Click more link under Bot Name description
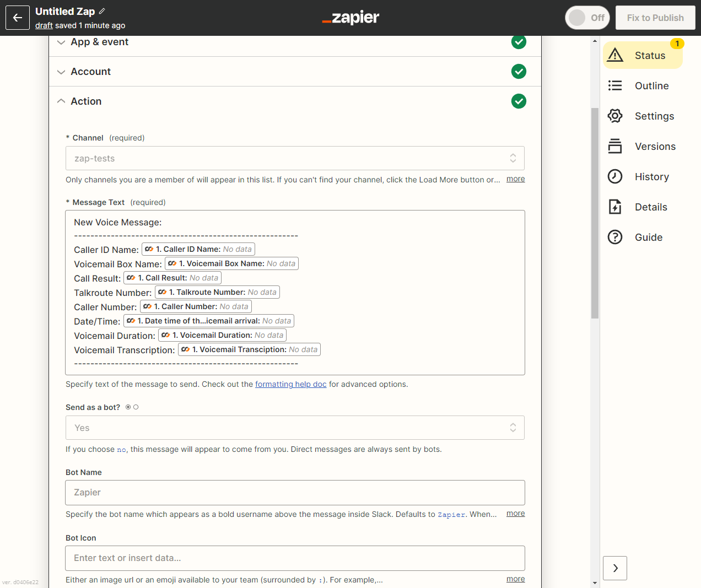701x588 pixels. click(516, 513)
